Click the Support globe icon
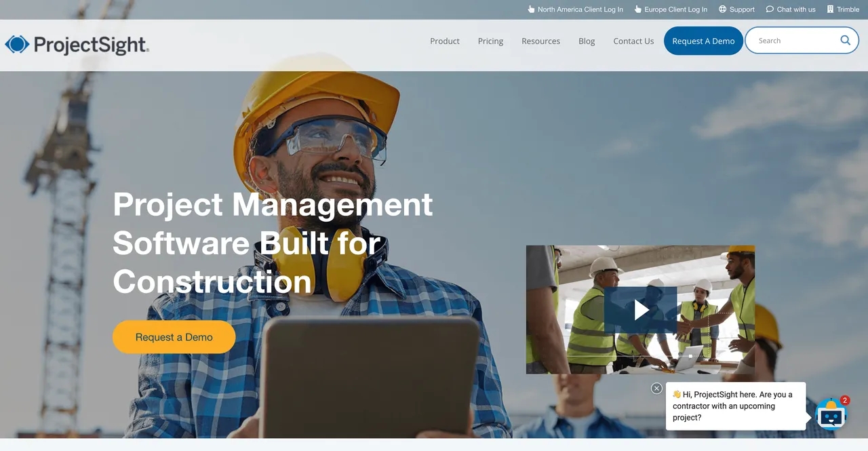The image size is (868, 451). (x=723, y=9)
